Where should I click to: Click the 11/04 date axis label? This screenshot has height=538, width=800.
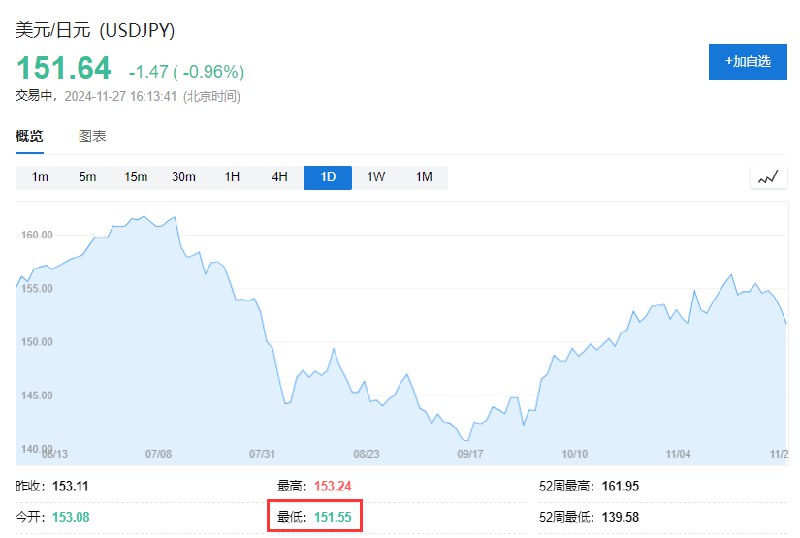click(x=678, y=454)
